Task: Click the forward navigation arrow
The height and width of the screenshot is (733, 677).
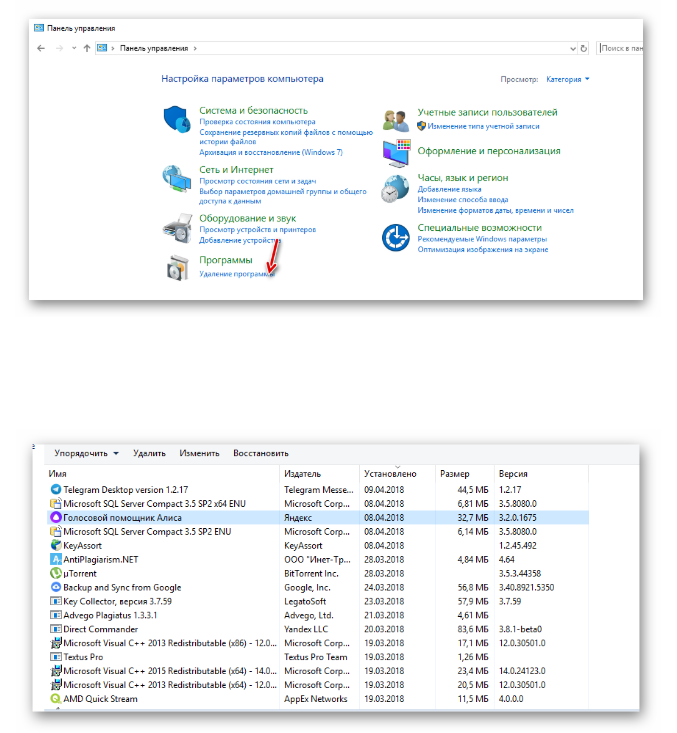Action: pyautogui.click(x=59, y=48)
